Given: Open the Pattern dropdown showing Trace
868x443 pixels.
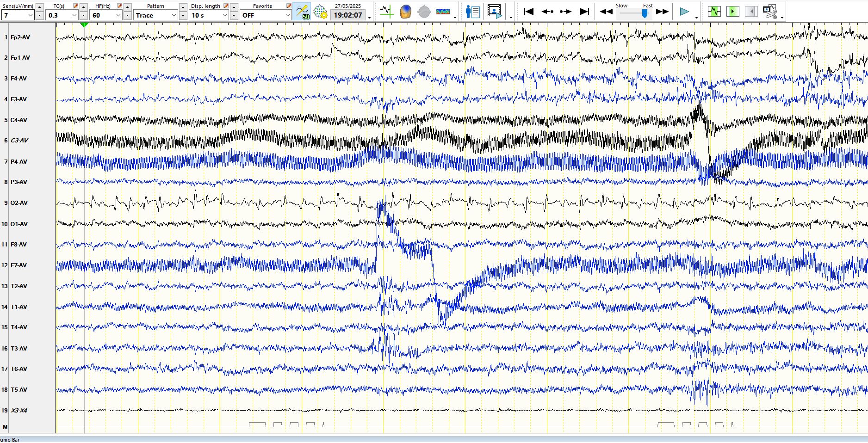Looking at the screenshot, I should [x=174, y=15].
